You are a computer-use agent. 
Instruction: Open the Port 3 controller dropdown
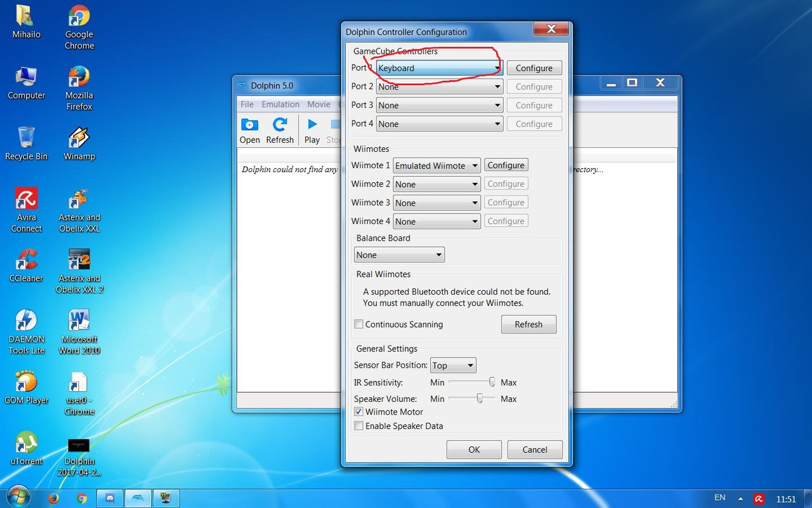pyautogui.click(x=440, y=105)
